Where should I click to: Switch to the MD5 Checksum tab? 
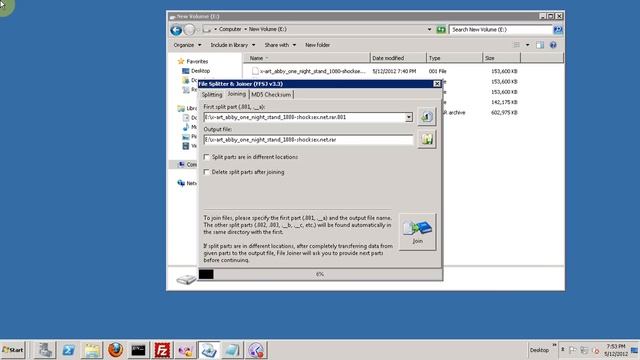tap(271, 95)
